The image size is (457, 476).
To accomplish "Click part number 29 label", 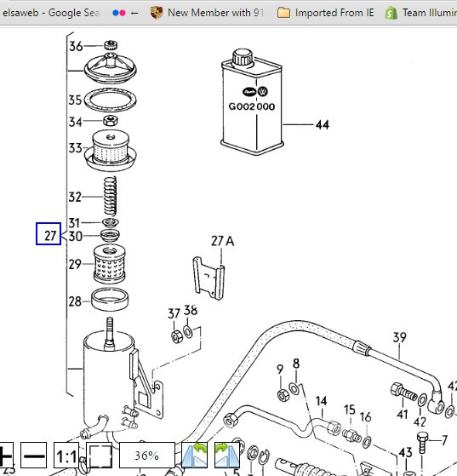I will pos(75,264).
